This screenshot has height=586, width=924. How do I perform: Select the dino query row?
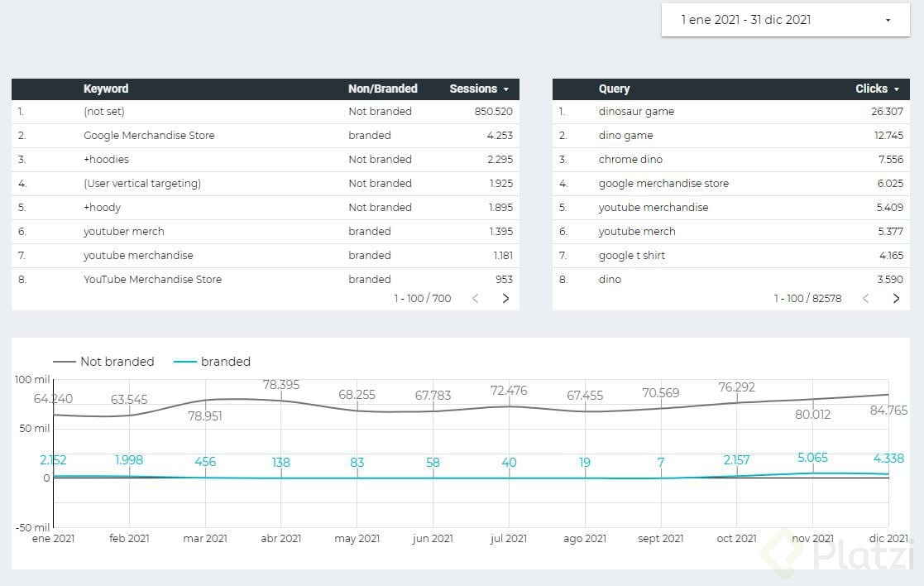tap(730, 280)
